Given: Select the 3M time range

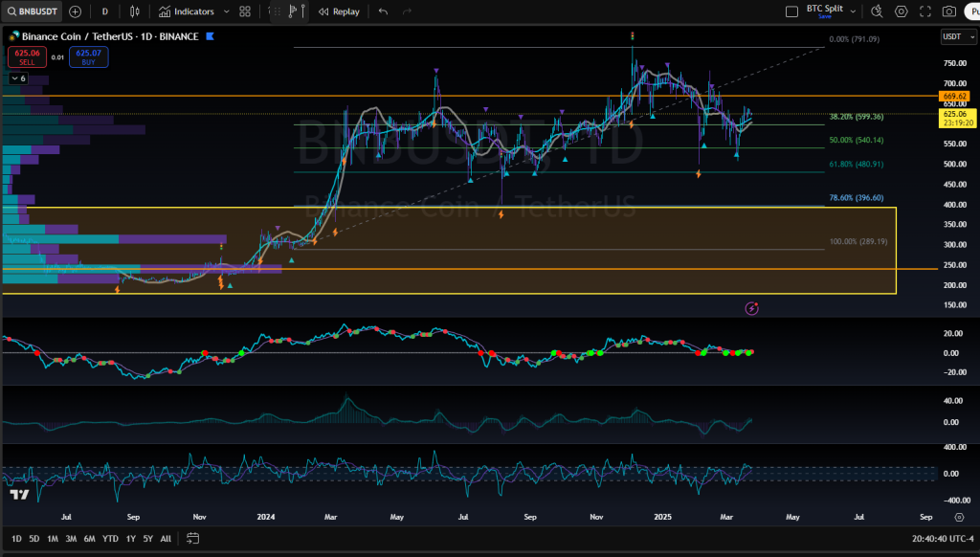Looking at the screenshot, I should pos(71,538).
